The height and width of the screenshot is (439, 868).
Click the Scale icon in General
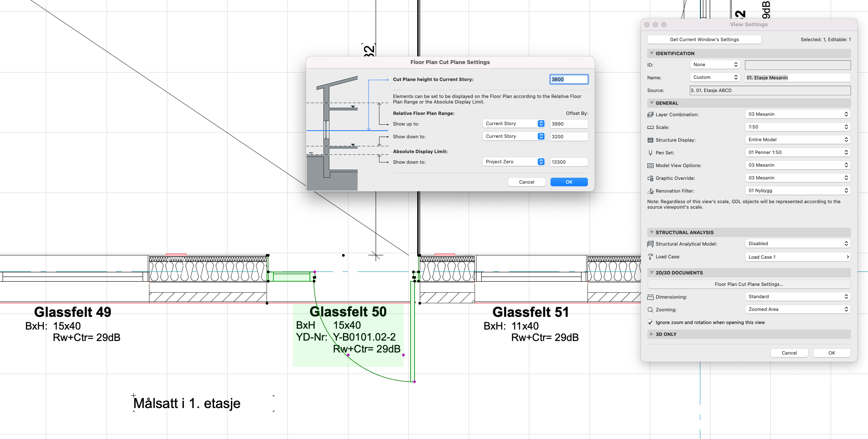(650, 127)
